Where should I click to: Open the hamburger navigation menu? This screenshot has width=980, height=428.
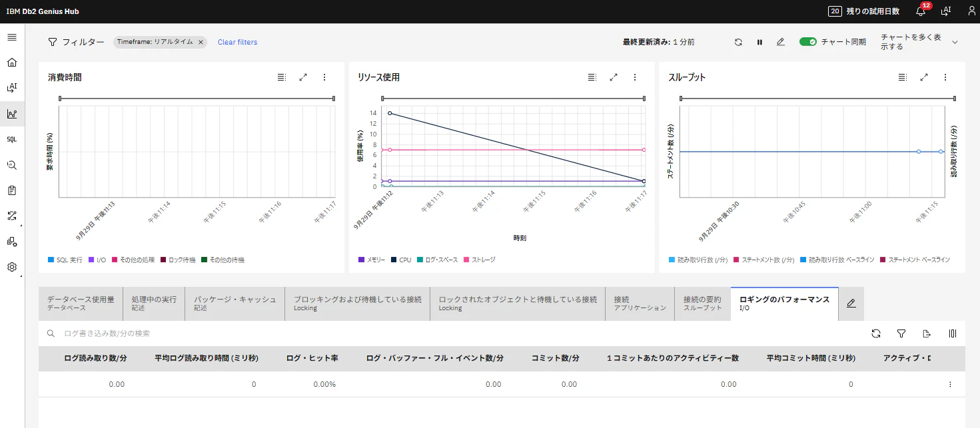pyautogui.click(x=12, y=37)
